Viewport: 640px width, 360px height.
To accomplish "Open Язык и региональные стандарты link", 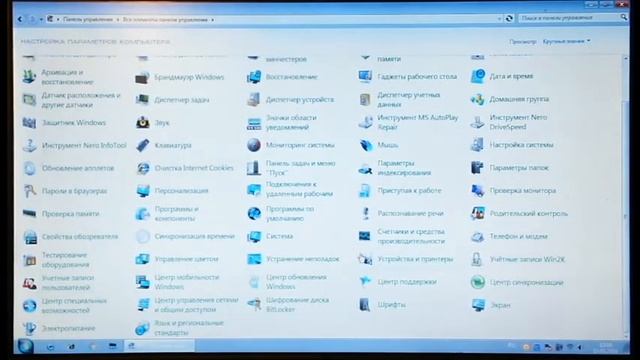I will point(189,328).
